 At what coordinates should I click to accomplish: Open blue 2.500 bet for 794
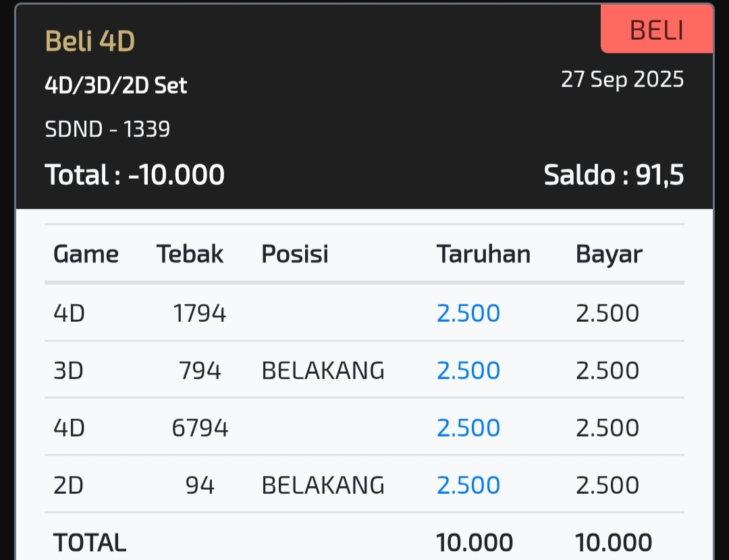pyautogui.click(x=468, y=370)
